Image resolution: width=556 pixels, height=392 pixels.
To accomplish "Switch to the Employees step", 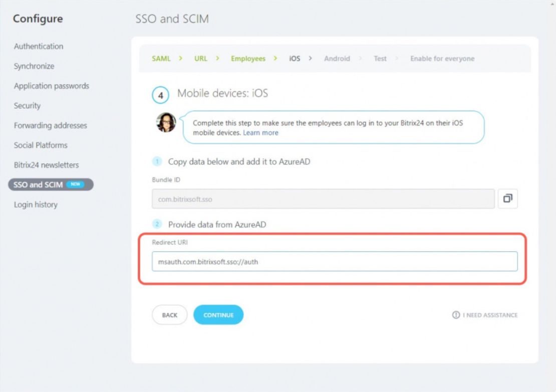I will 248,59.
